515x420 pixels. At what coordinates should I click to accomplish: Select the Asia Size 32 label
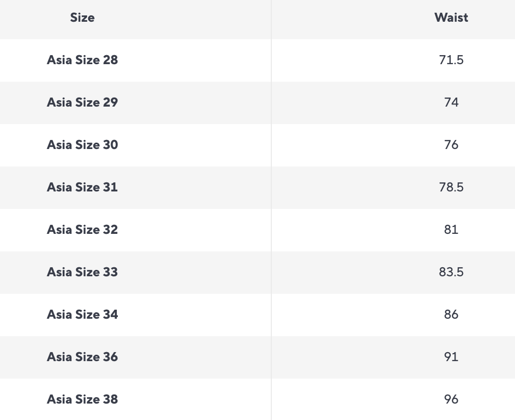82,230
